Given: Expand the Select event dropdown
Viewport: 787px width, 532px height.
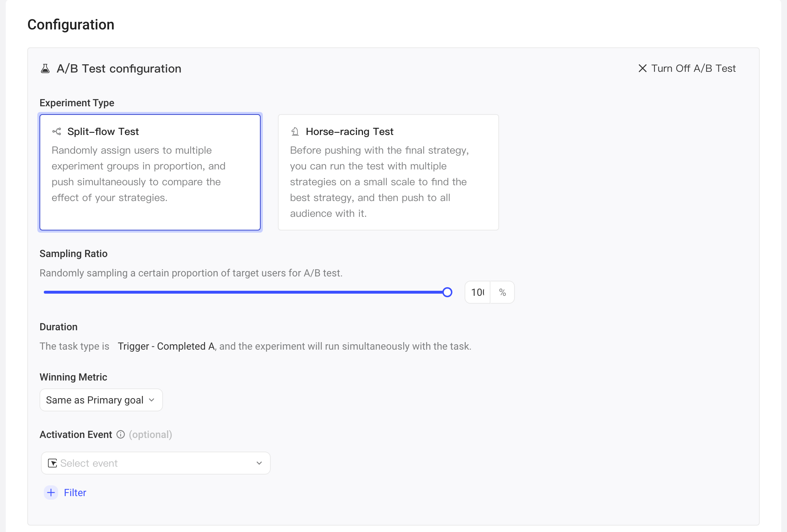Looking at the screenshot, I should pos(155,463).
